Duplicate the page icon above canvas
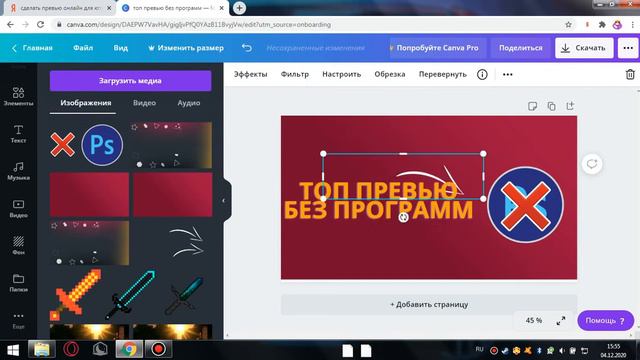 [551, 106]
